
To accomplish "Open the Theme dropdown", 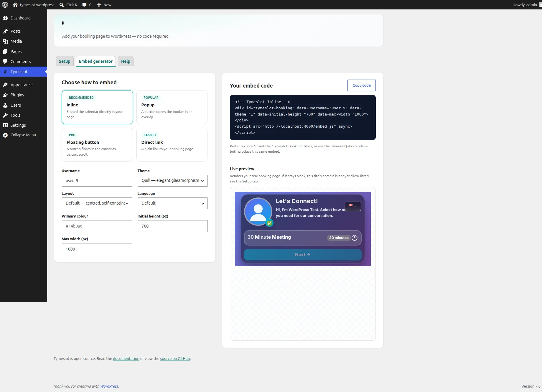I will click(173, 181).
